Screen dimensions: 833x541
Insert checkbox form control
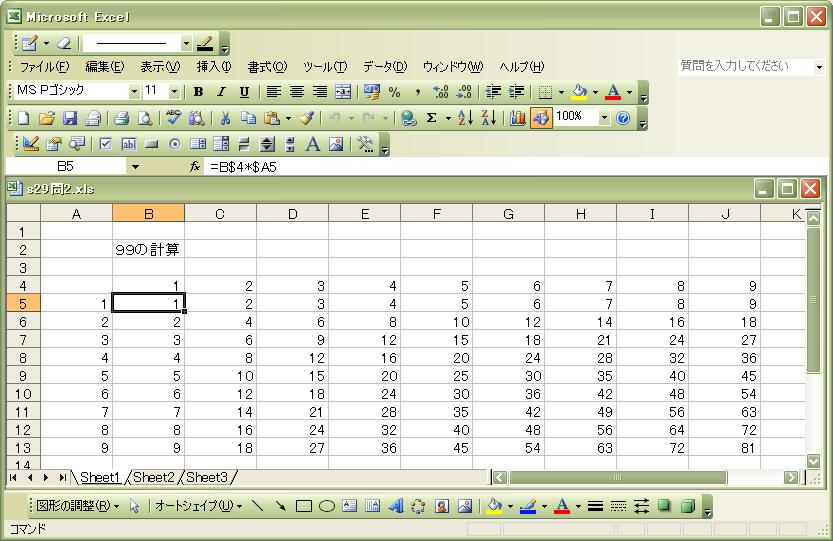(x=105, y=144)
